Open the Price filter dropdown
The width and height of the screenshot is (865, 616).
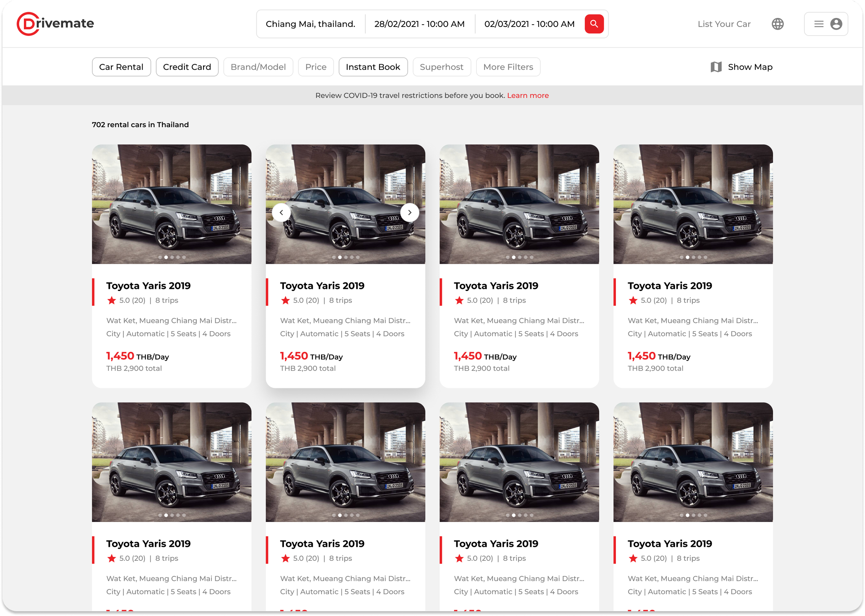pos(316,67)
